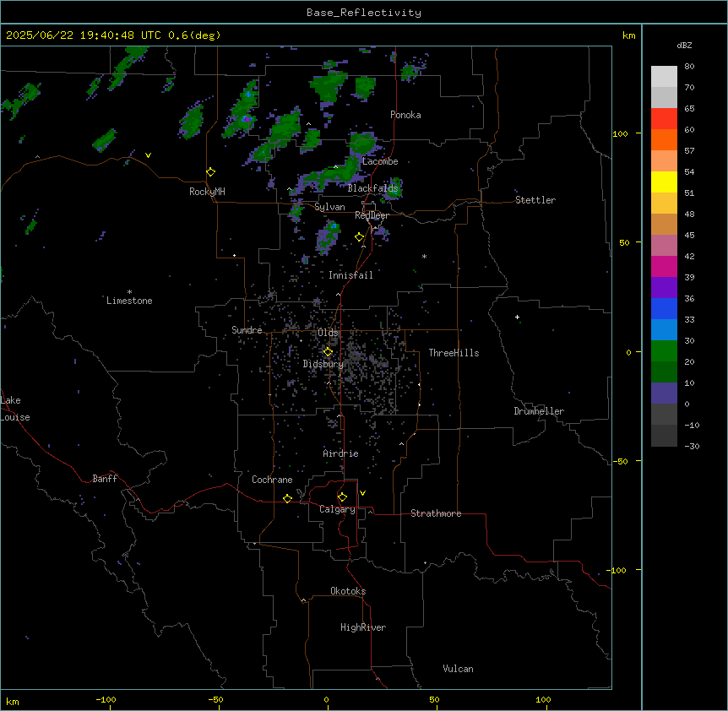The image size is (728, 711).
Task: Click the Lacombe city label
Action: point(380,161)
